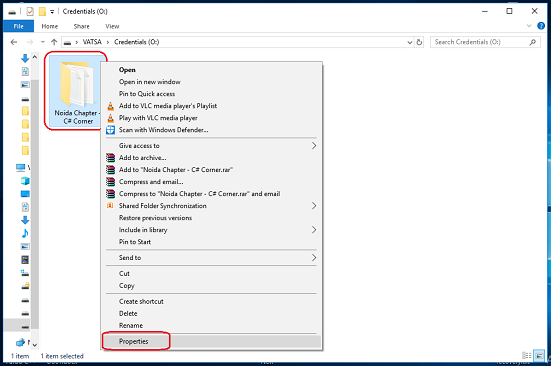Click the VLC icon beside Add to Playlist

tap(111, 106)
